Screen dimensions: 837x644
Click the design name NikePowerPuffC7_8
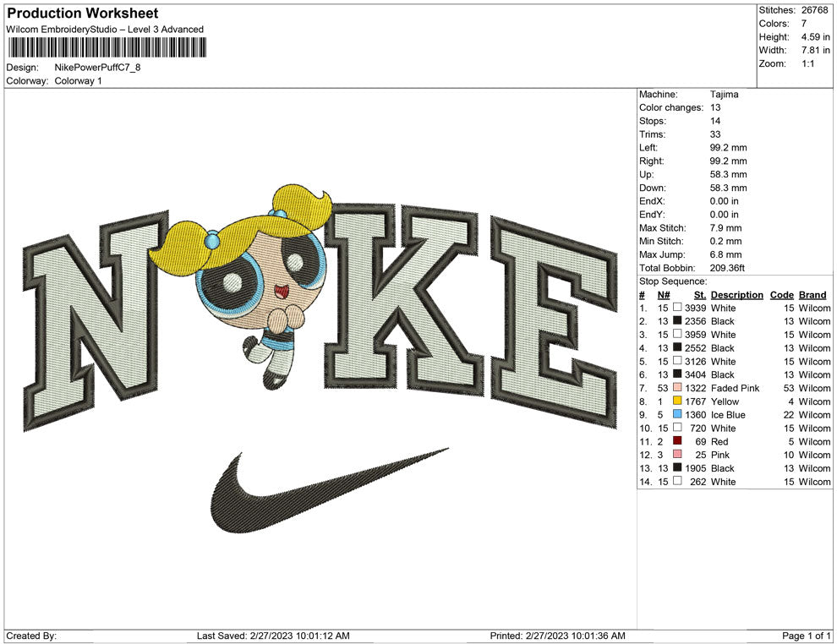(96, 66)
